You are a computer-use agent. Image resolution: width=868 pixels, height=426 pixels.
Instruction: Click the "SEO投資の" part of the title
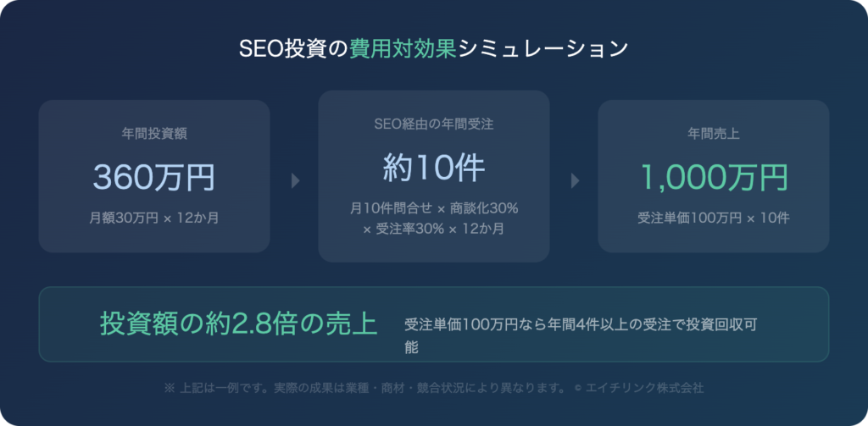click(294, 48)
